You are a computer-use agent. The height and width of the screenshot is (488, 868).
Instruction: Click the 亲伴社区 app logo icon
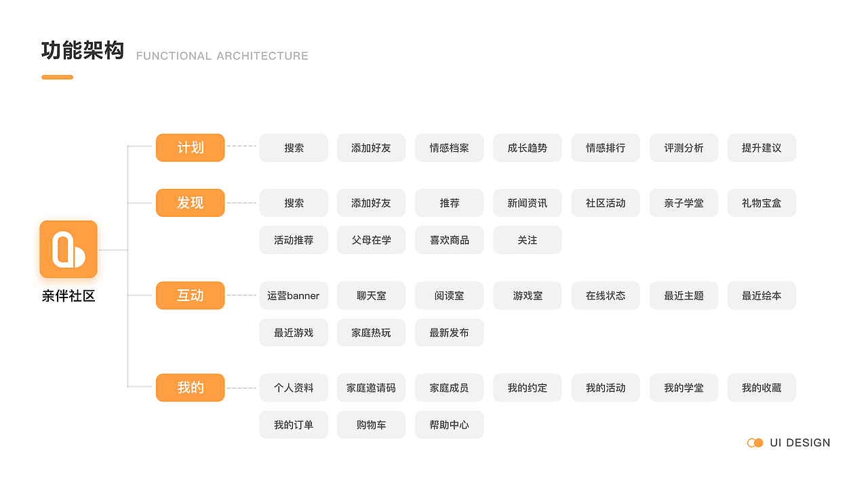coord(68,249)
